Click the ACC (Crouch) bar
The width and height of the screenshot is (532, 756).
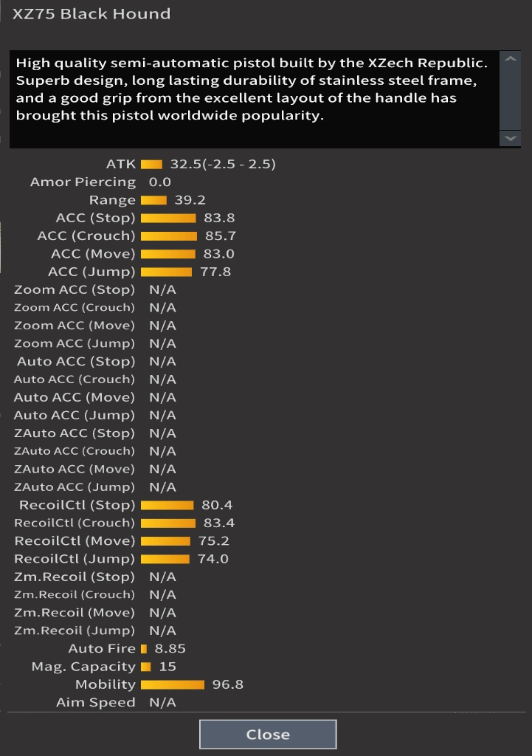[169, 236]
